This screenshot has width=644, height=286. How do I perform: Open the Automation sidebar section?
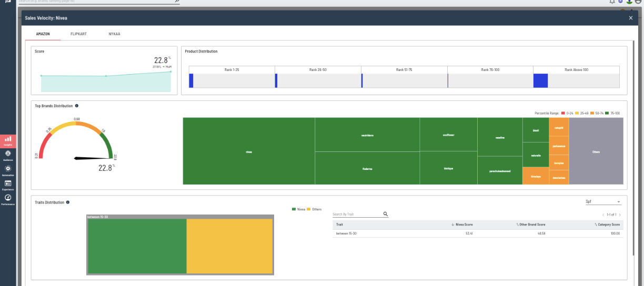point(8,170)
